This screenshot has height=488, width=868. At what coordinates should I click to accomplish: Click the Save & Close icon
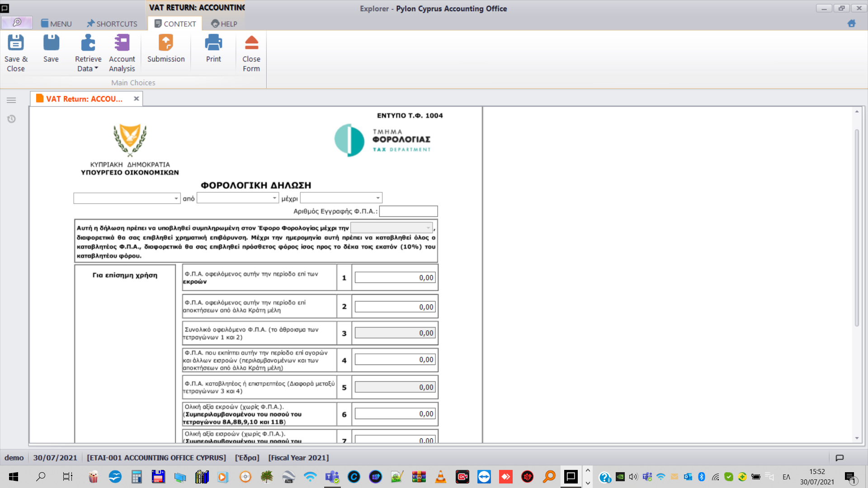coord(16,43)
